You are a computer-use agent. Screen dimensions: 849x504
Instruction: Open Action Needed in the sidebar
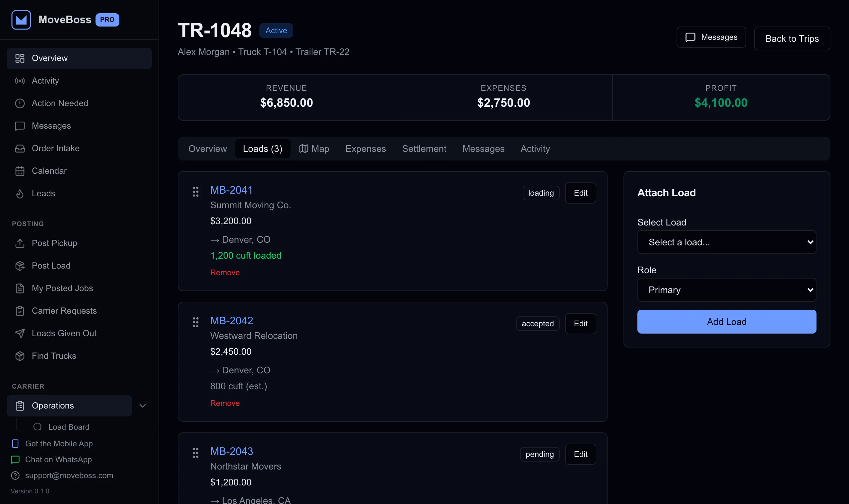point(79,103)
